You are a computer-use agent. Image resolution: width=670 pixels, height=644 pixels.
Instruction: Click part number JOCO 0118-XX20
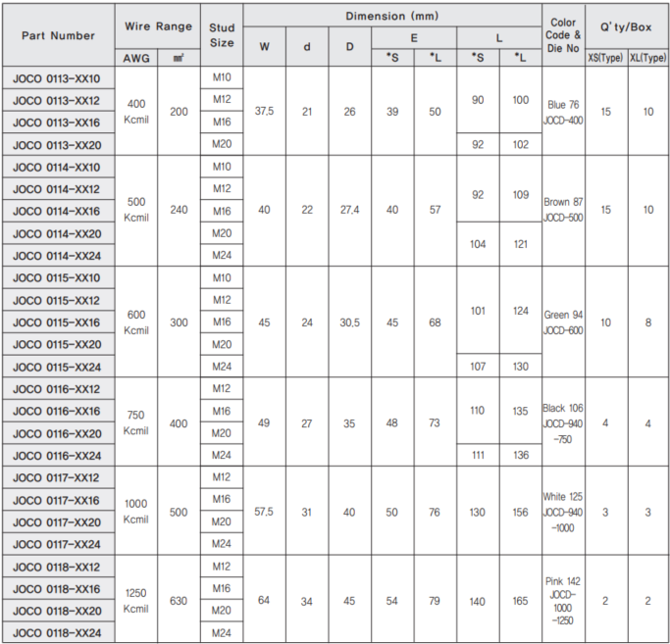coord(59,611)
